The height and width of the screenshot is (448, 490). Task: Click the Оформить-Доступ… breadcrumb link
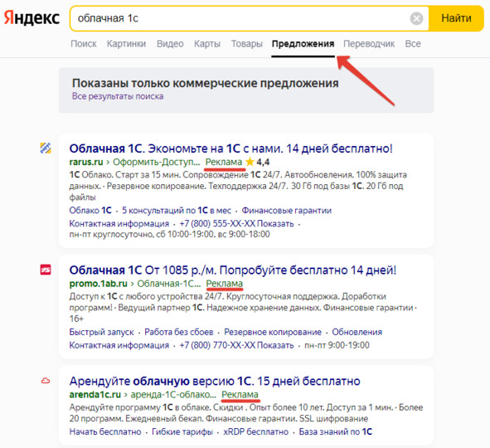156,162
